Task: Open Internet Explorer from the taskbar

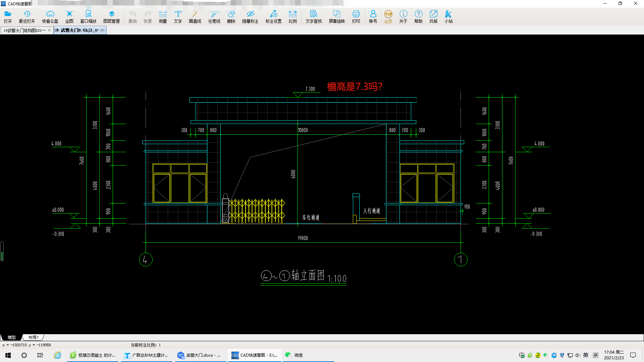Action: tap(57, 355)
